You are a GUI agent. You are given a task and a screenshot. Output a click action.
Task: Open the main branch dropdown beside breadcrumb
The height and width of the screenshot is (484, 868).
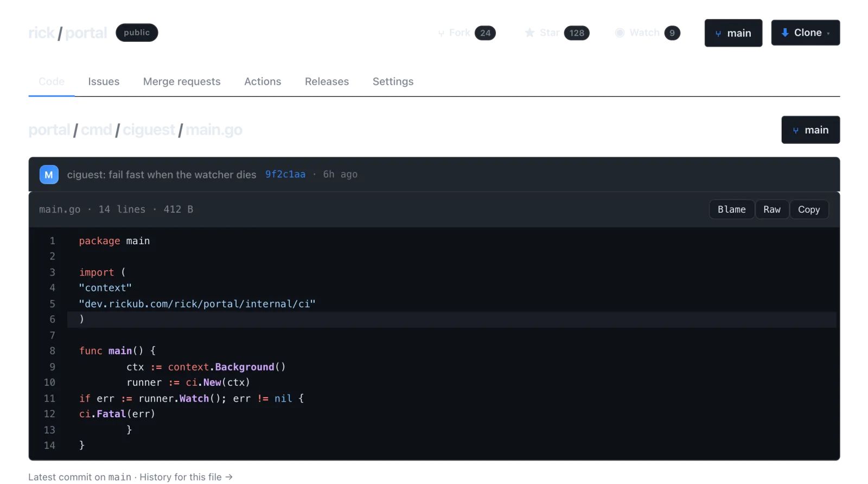[810, 130]
